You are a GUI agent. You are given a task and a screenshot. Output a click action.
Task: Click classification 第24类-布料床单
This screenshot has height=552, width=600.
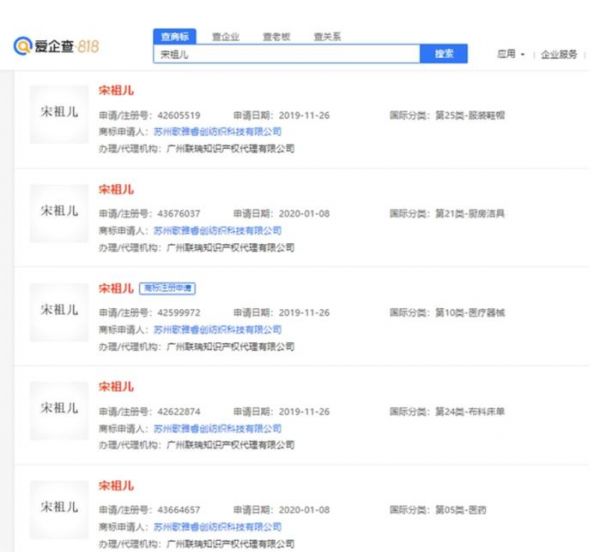[x=470, y=412]
